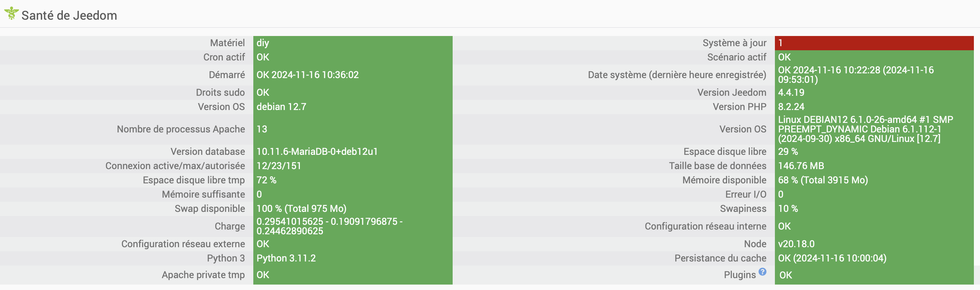Click 'OK (2024-11-16 10:00:04)' cache persistence value
Screen dimensions: 980x290
click(x=832, y=258)
